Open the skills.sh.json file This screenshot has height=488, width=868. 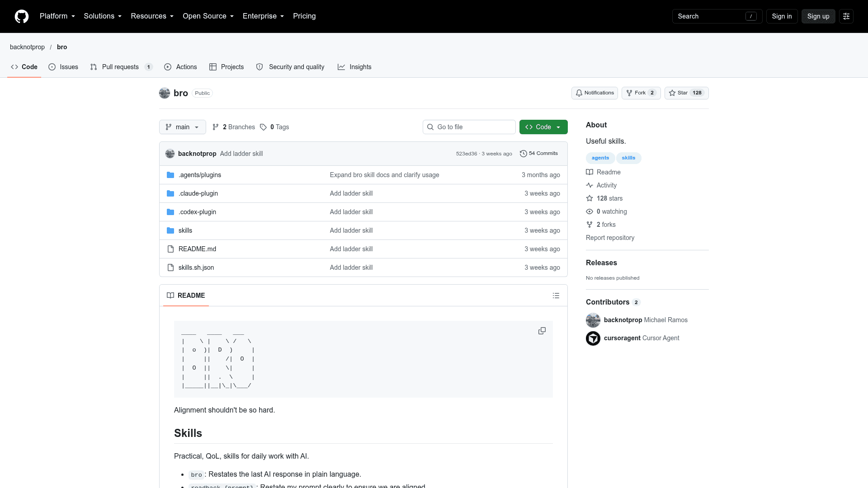pyautogui.click(x=196, y=267)
